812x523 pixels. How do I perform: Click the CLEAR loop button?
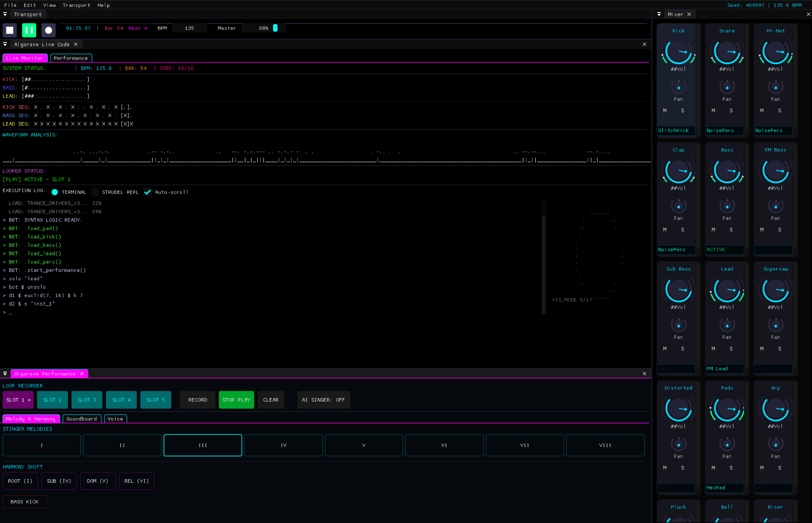271,400
